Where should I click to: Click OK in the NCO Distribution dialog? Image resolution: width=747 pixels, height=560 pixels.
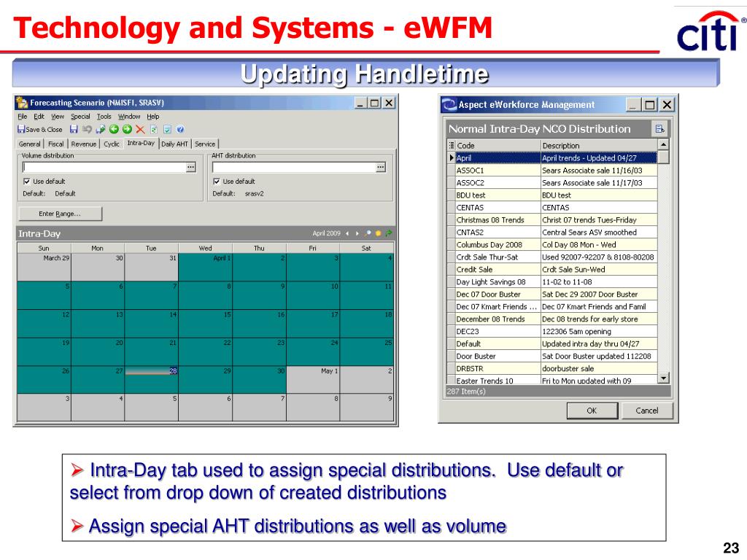pos(592,411)
